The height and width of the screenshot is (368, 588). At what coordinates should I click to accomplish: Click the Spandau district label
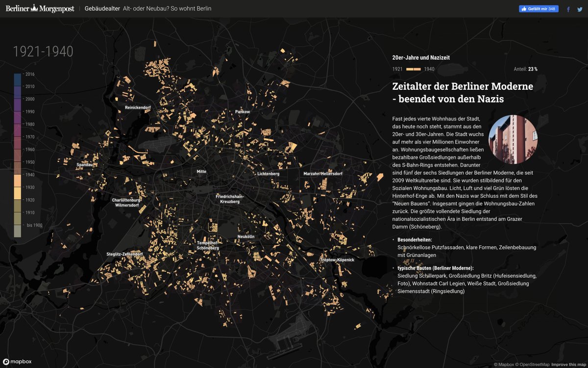[x=85, y=165]
